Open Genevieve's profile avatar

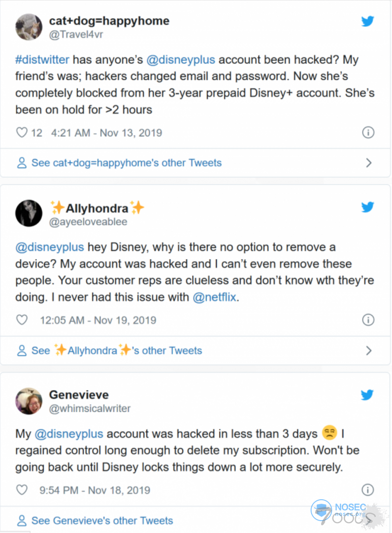(29, 401)
